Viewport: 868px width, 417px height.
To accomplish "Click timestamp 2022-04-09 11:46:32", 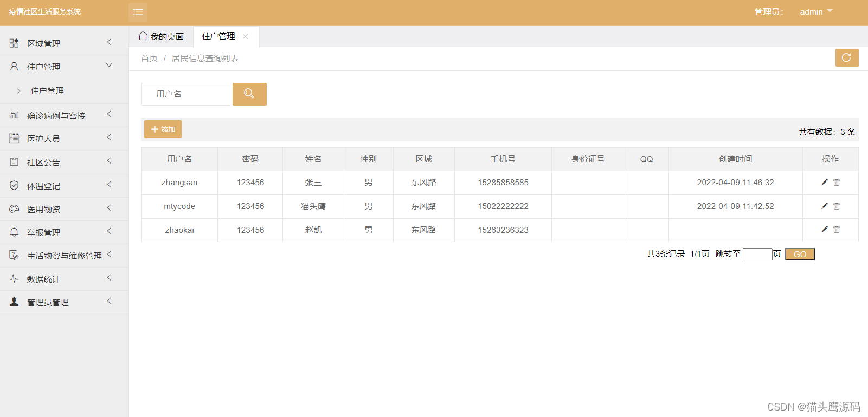I will click(735, 183).
